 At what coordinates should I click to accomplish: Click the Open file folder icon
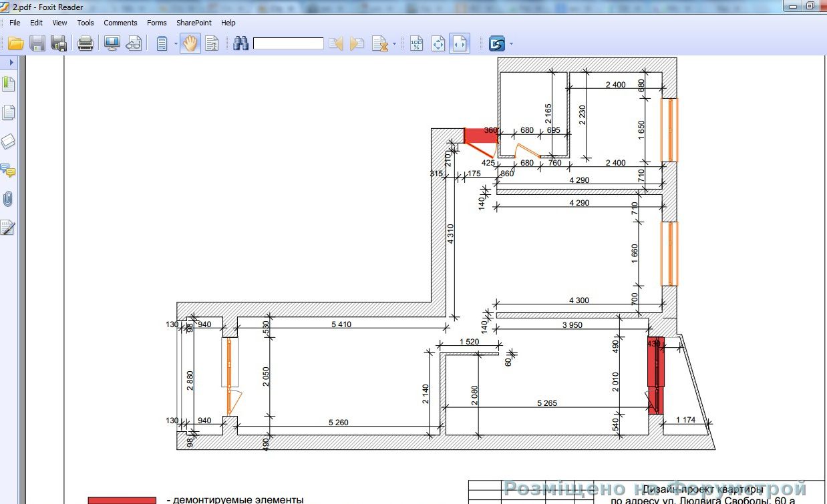[x=15, y=44]
